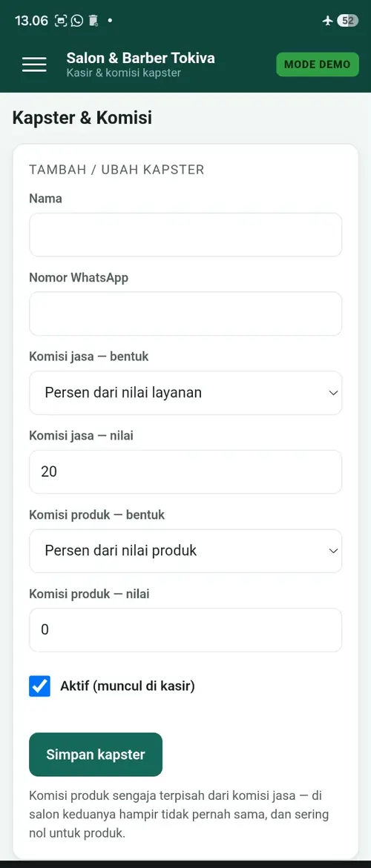Expand the Persen dari nilai produk chevron

333,551
